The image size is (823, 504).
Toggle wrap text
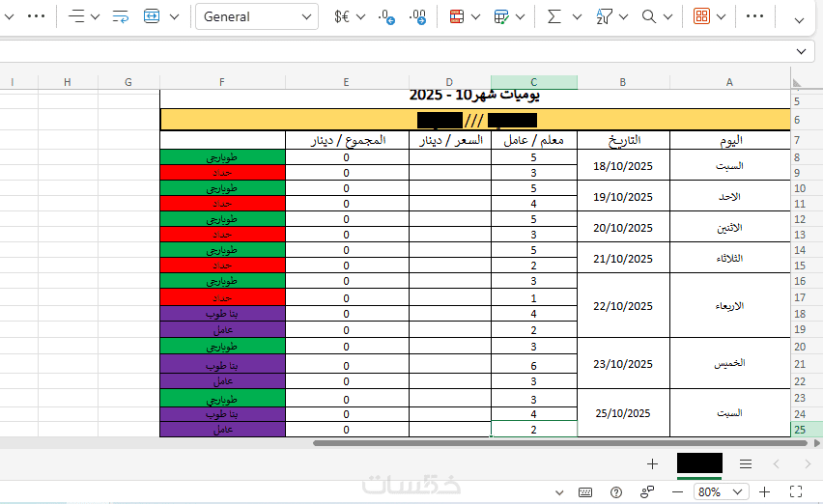[120, 16]
